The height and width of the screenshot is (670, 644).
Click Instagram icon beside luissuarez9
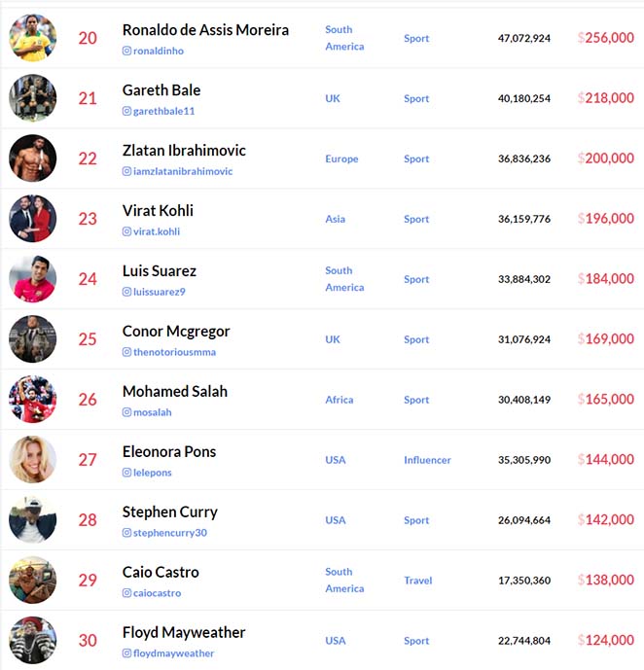126,292
